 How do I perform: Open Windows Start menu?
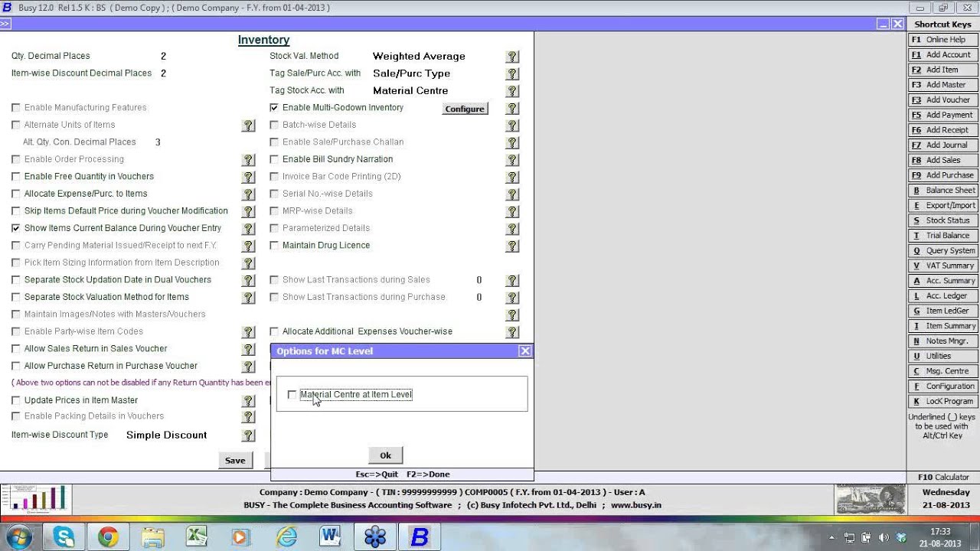(19, 536)
